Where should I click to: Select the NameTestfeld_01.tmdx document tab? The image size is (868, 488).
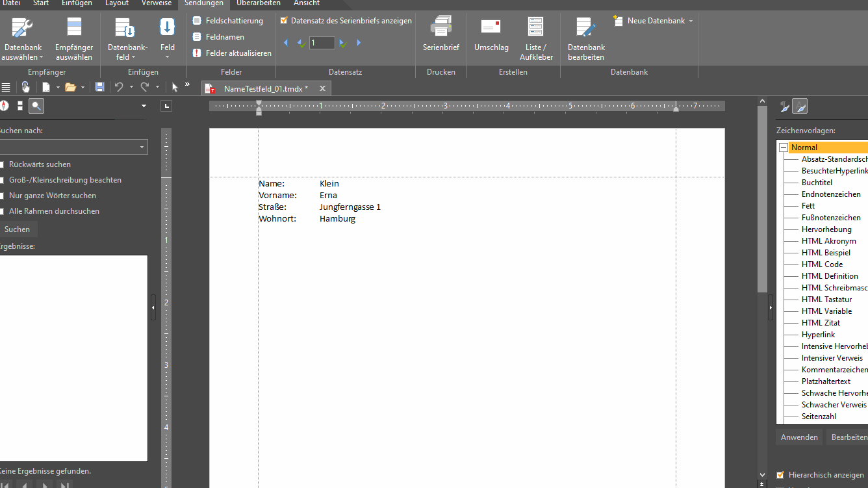coord(266,88)
